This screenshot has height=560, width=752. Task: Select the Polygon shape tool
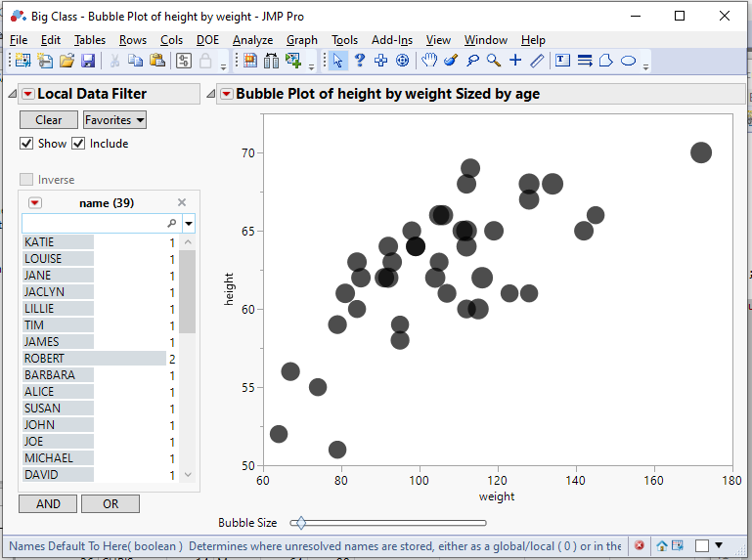606,61
